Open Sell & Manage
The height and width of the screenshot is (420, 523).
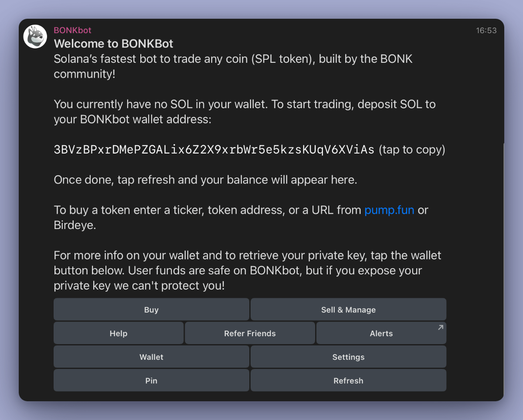pyautogui.click(x=348, y=310)
